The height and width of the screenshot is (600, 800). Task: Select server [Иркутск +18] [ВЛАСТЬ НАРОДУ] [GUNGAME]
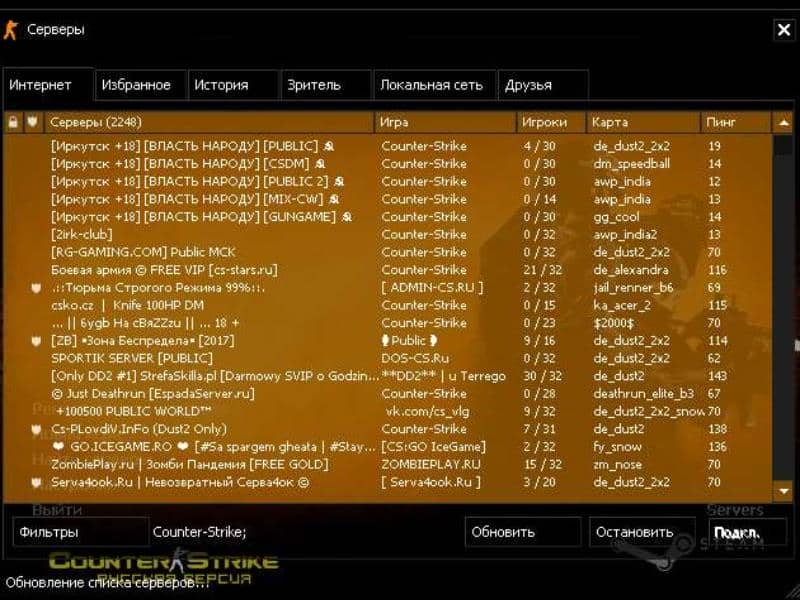click(388, 217)
